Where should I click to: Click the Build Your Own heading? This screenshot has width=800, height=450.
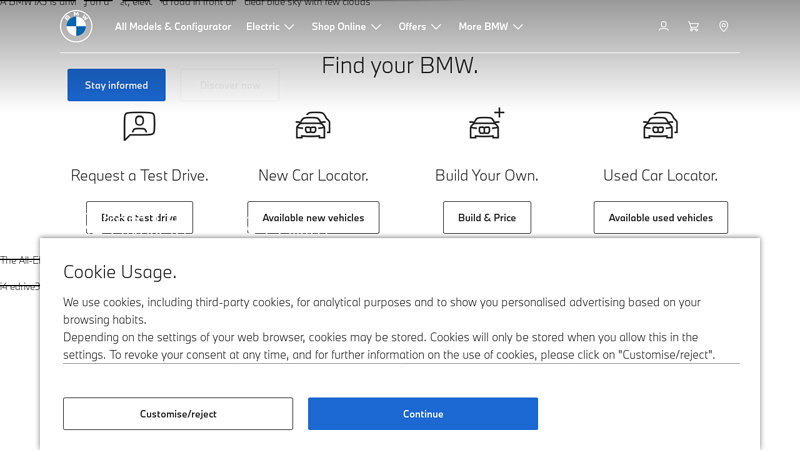(x=487, y=176)
